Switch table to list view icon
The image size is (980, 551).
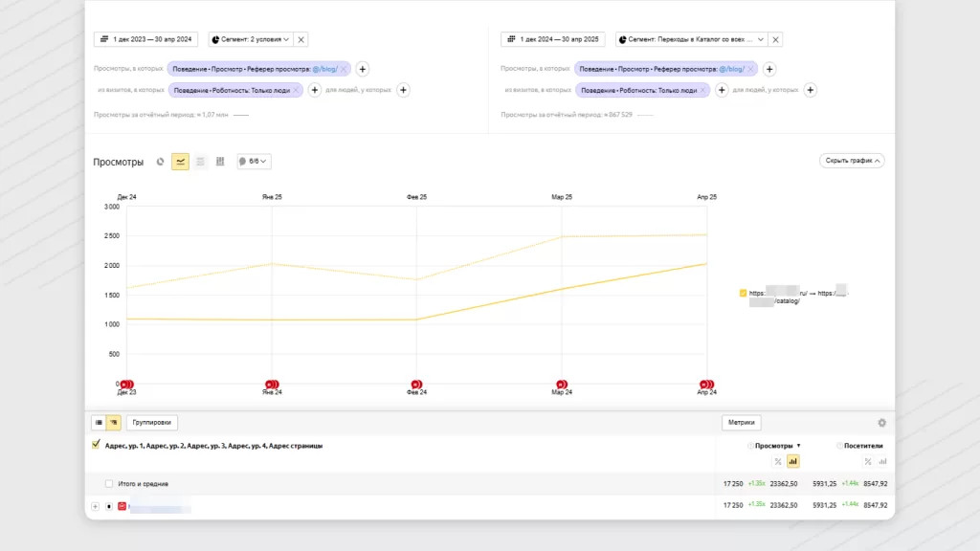click(99, 422)
